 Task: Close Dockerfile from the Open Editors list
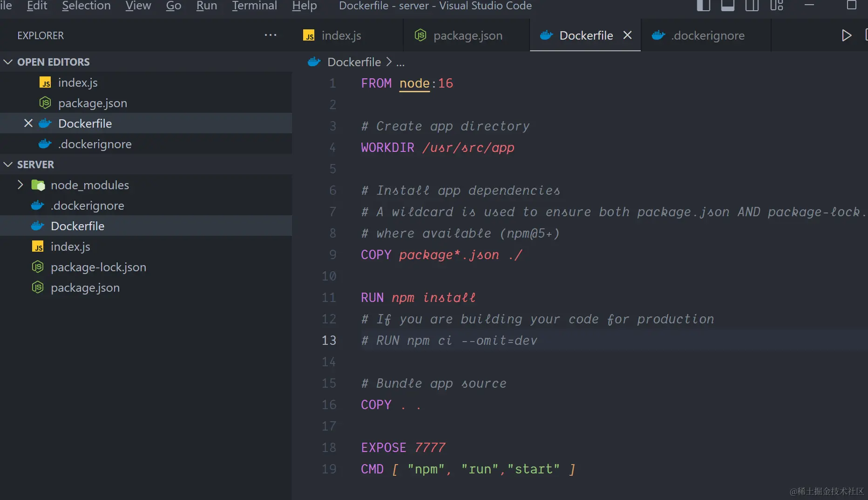click(28, 123)
